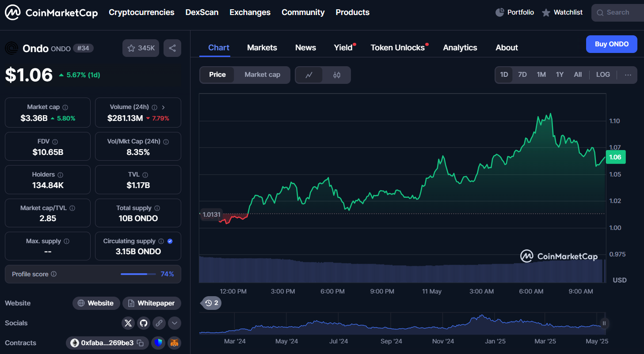Viewport: 644px width, 354px height.
Task: Click the Ondo coin logo
Action: tap(11, 48)
